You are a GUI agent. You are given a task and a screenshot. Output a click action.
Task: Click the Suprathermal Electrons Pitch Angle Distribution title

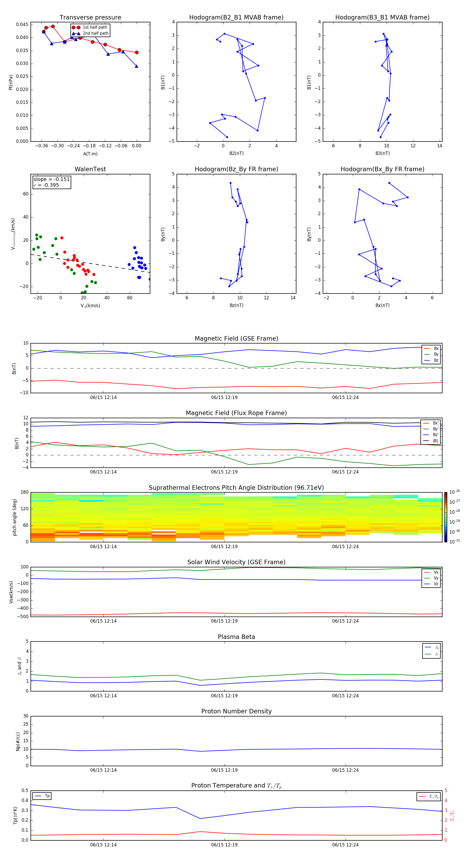point(236,488)
